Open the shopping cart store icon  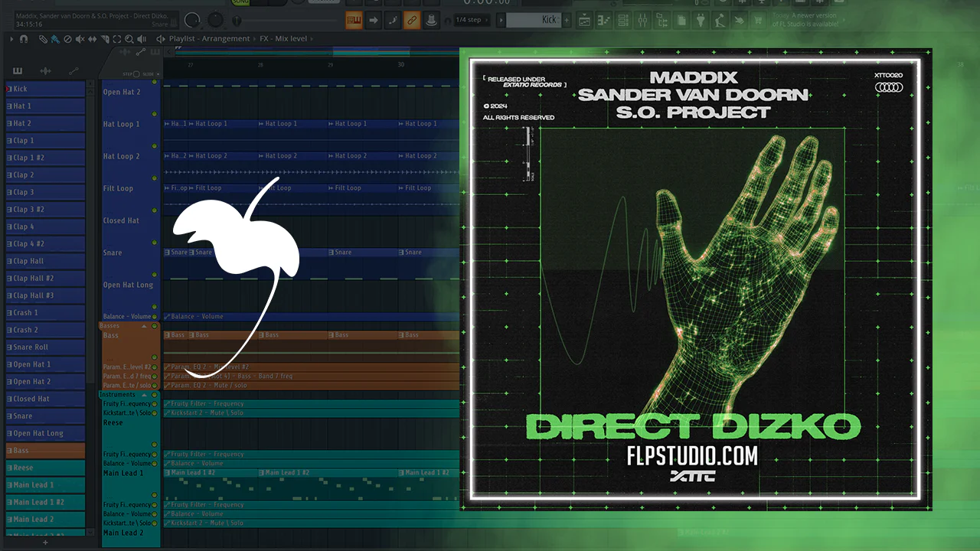point(759,20)
